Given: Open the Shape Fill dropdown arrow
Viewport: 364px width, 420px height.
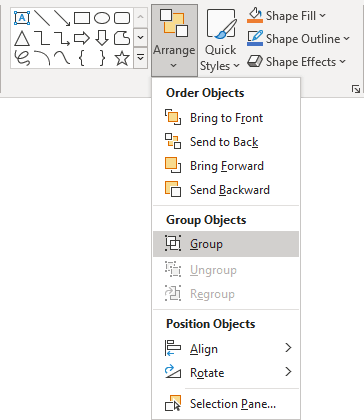Looking at the screenshot, I should click(x=322, y=15).
